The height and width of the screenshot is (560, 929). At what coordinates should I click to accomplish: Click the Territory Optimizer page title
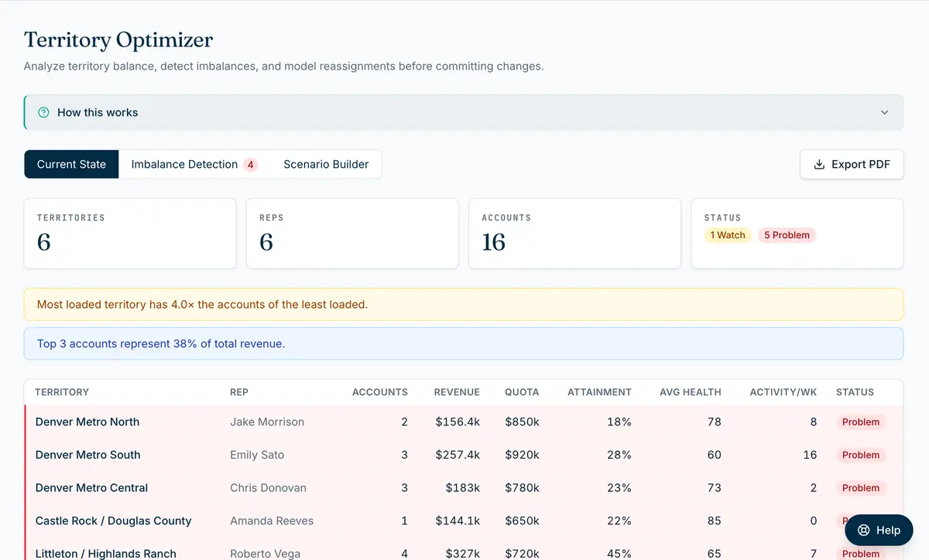118,39
